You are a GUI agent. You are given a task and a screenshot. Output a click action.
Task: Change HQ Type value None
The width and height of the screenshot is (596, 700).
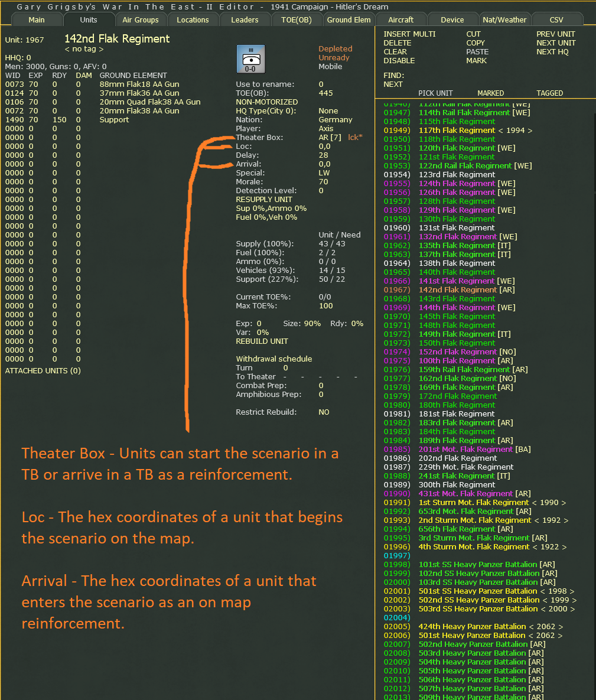pos(328,110)
